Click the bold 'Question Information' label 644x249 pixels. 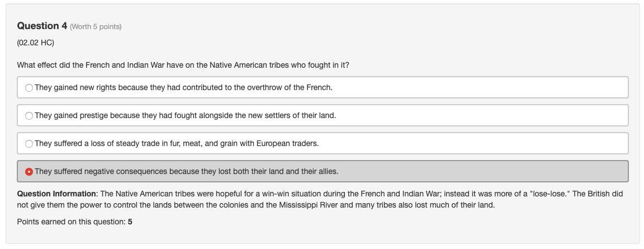tap(56, 194)
